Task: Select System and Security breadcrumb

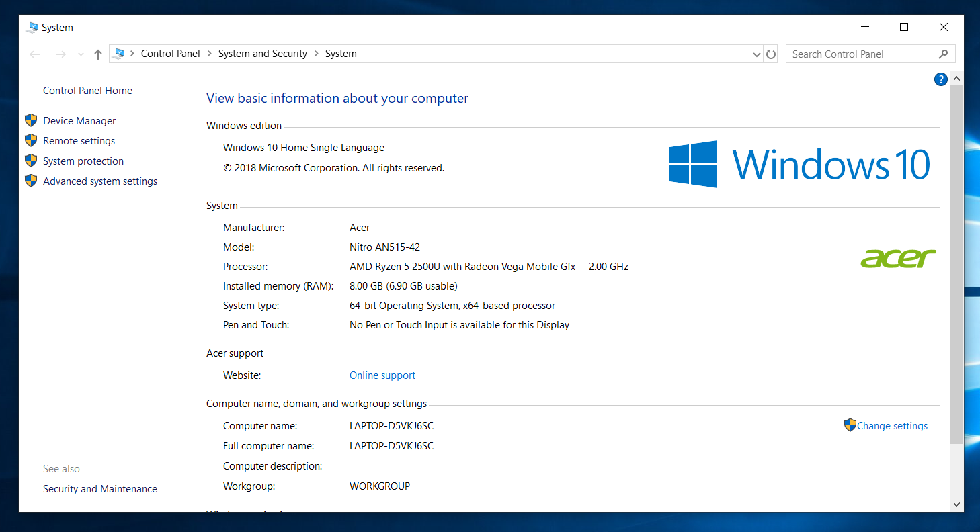Action: [263, 54]
